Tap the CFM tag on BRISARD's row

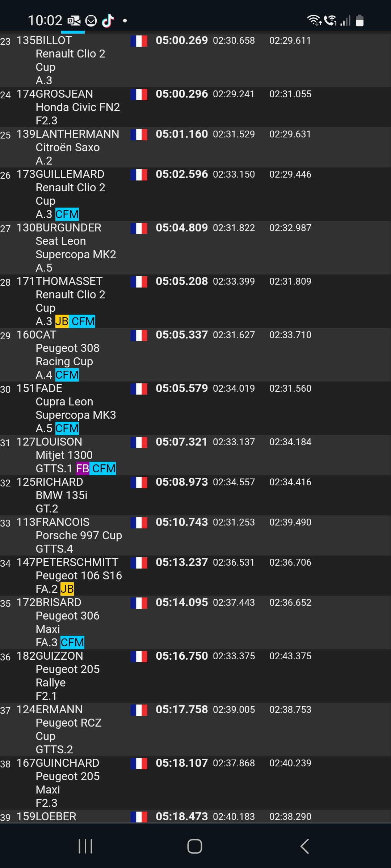[72, 642]
